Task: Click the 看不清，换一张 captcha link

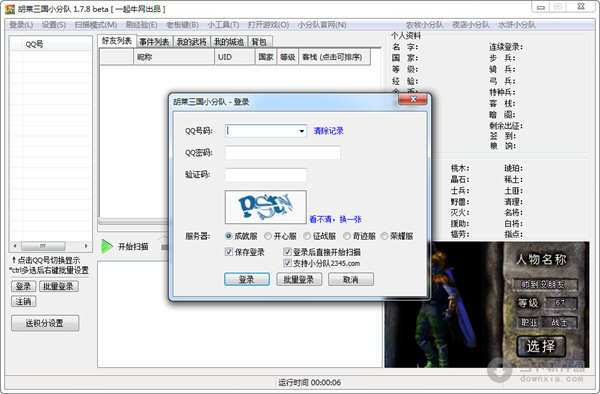Action: pos(335,219)
